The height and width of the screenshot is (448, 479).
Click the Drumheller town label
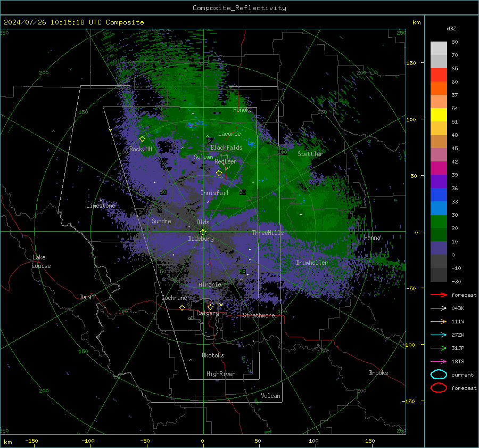[311, 263]
